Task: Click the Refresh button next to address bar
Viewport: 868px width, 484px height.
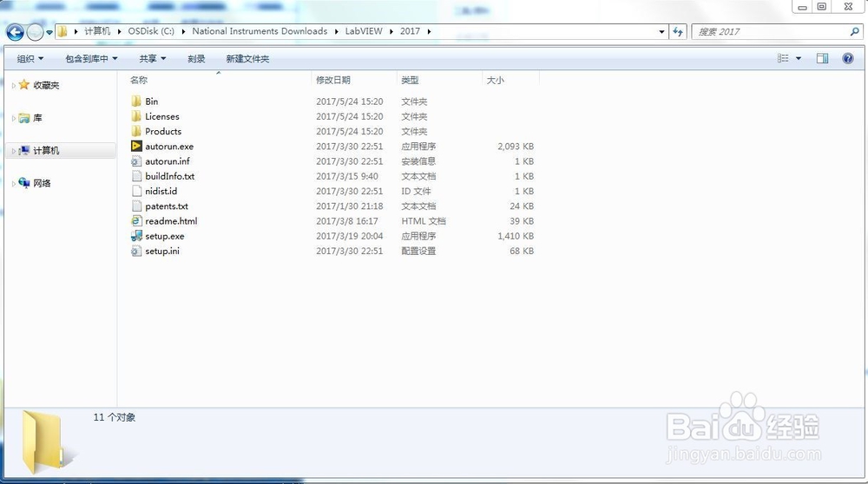Action: tap(678, 32)
